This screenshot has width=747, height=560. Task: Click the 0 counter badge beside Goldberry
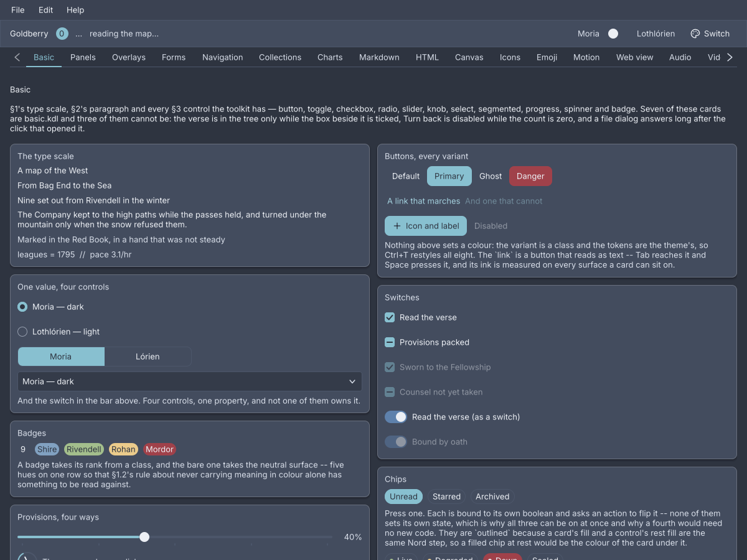(62, 34)
